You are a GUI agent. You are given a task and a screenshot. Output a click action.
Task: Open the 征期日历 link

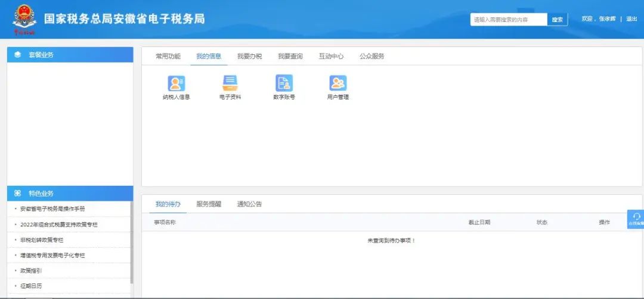click(31, 286)
